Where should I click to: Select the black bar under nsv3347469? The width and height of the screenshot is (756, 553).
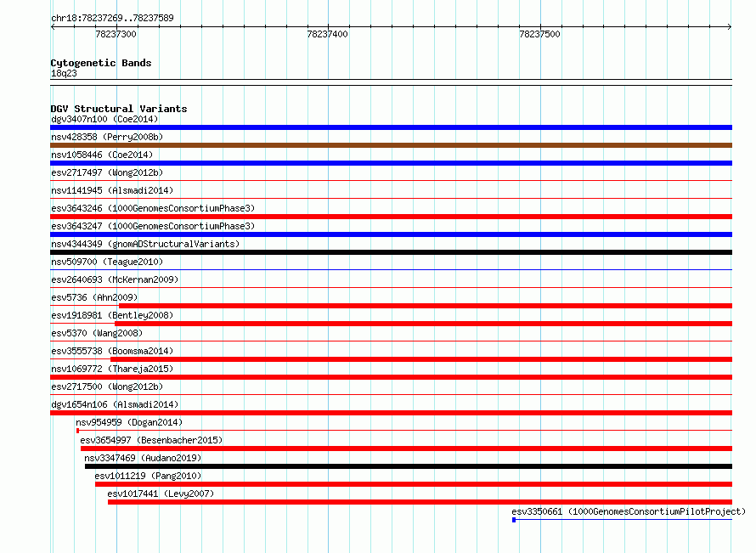click(x=409, y=466)
